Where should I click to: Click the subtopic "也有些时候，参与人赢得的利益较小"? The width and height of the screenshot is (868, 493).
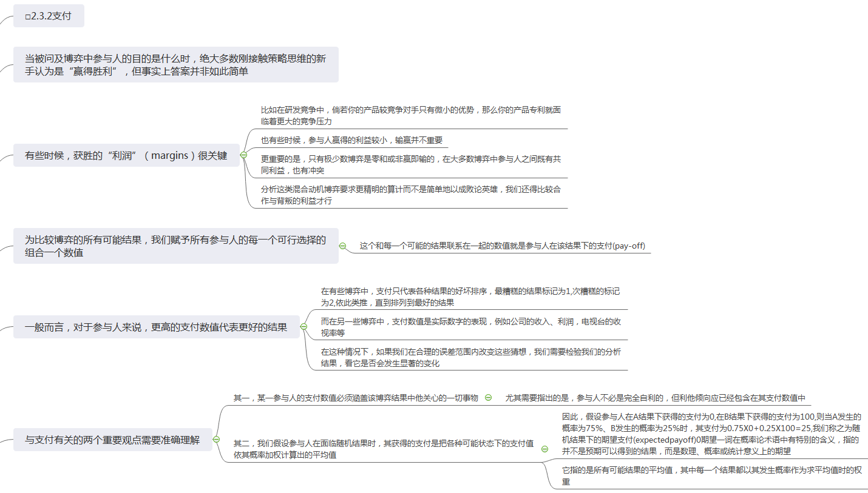tap(352, 140)
